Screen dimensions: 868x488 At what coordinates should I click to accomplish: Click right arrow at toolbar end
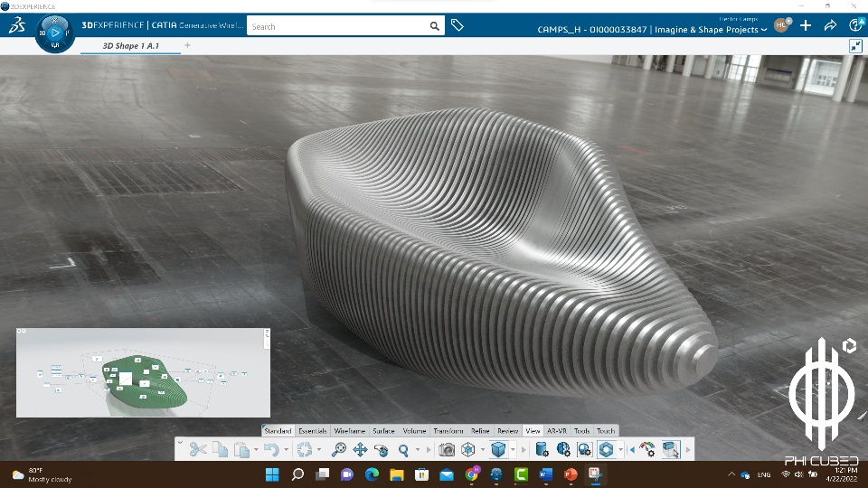pos(688,450)
